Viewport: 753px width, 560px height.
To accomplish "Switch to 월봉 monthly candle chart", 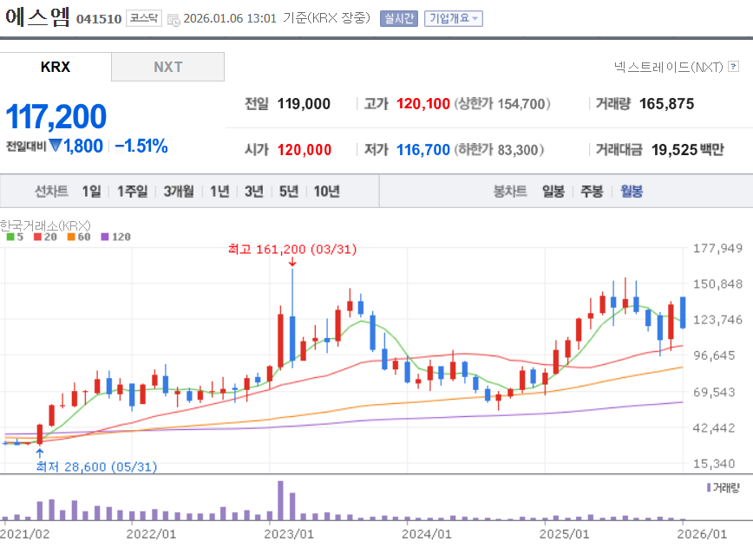I will click(631, 192).
